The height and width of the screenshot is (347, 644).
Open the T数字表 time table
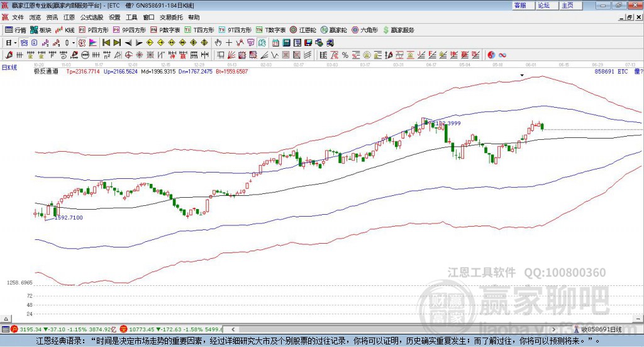(x=270, y=30)
